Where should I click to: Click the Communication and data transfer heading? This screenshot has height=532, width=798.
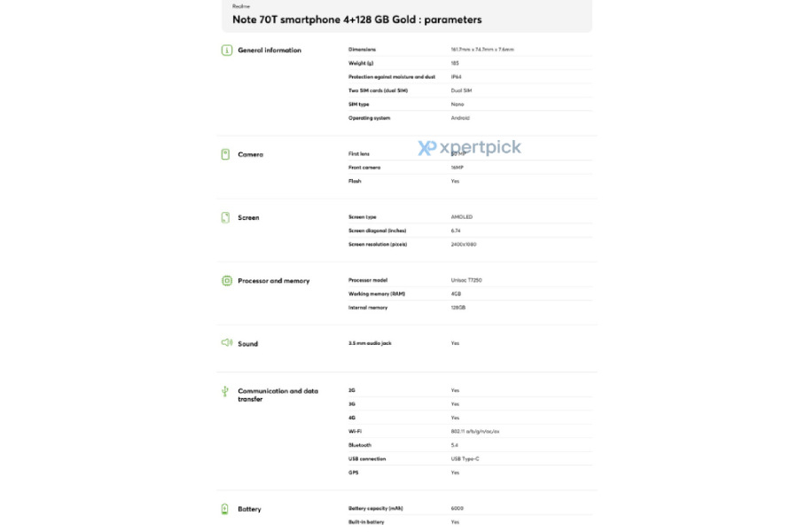click(278, 395)
